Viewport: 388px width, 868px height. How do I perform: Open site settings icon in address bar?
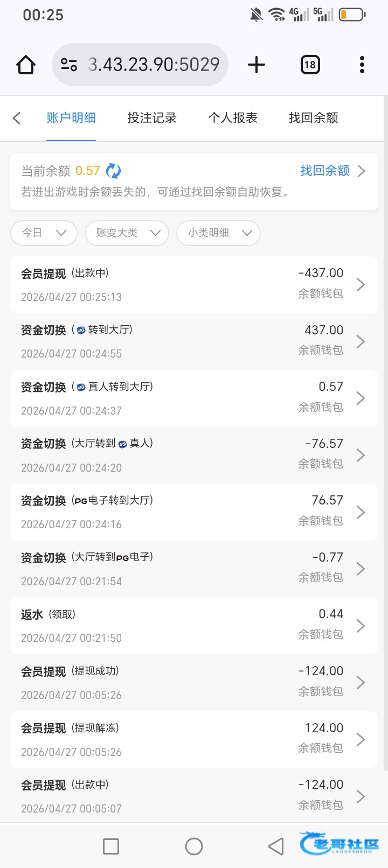(x=69, y=65)
